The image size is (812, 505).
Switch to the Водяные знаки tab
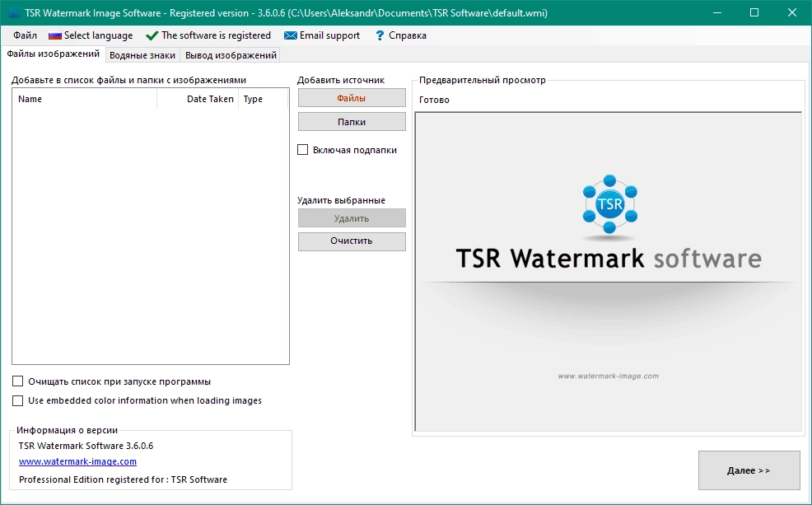(x=142, y=55)
